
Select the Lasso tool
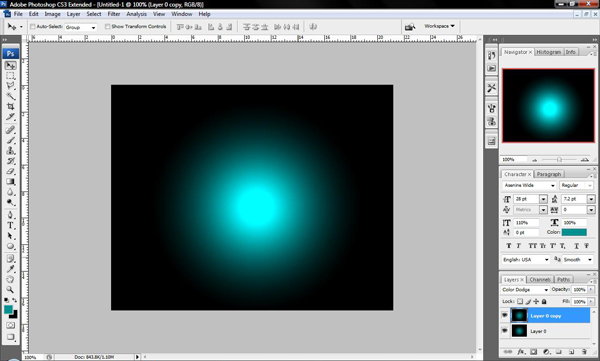pos(10,85)
